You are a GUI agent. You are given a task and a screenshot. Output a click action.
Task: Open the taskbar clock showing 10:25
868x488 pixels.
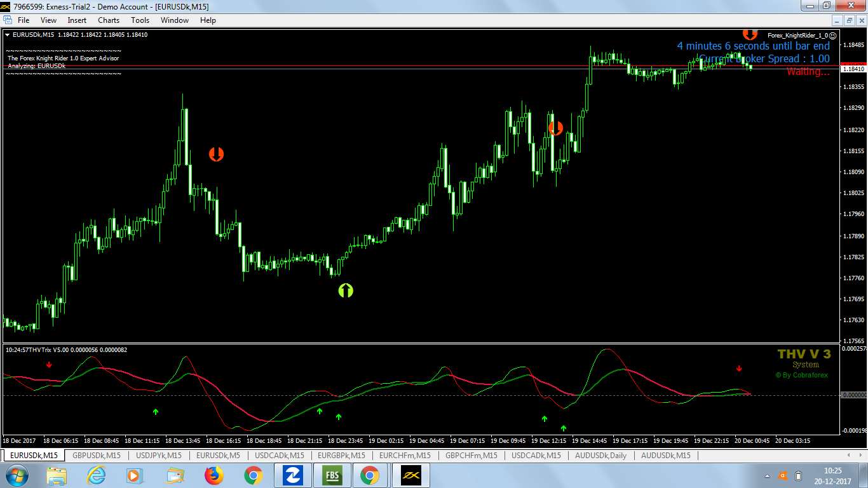[x=832, y=475]
